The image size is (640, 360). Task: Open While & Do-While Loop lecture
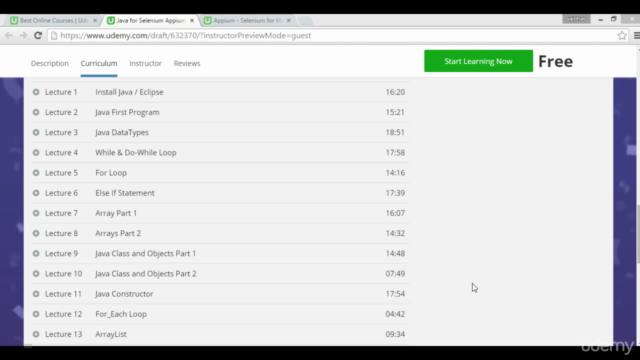click(136, 153)
